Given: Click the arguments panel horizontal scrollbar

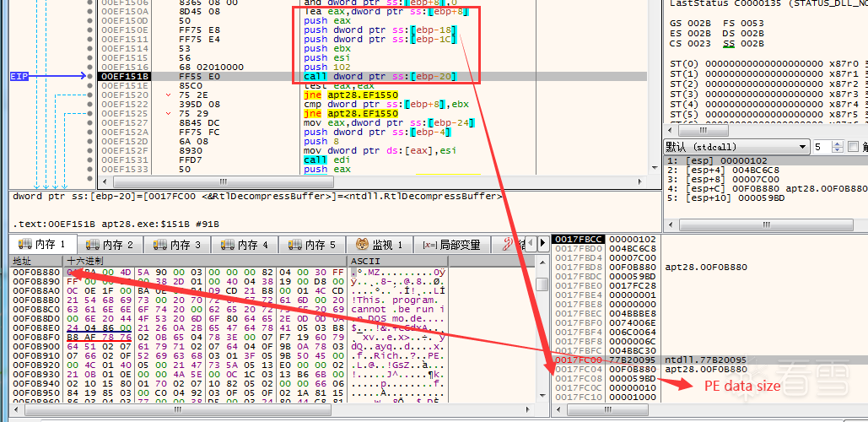Looking at the screenshot, I should pos(766,225).
